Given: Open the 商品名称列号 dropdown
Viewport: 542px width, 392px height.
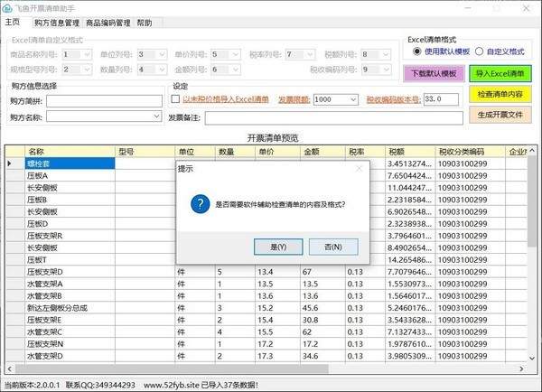Looking at the screenshot, I should [x=88, y=55].
